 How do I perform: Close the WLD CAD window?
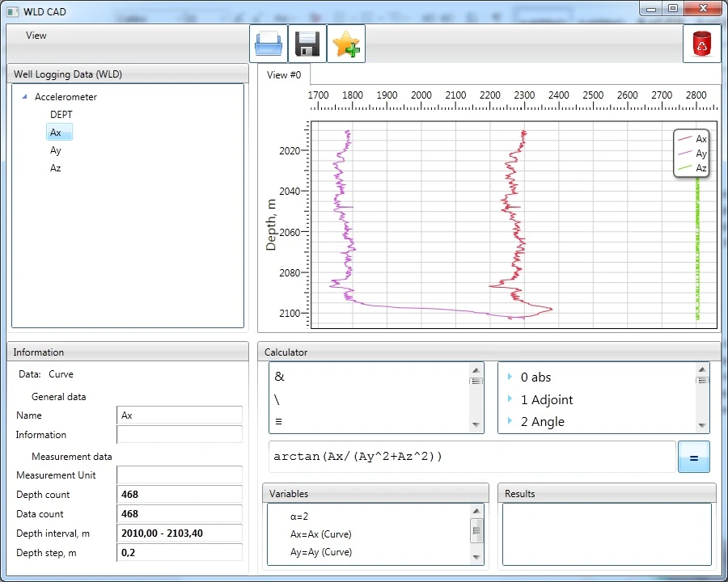click(703, 9)
